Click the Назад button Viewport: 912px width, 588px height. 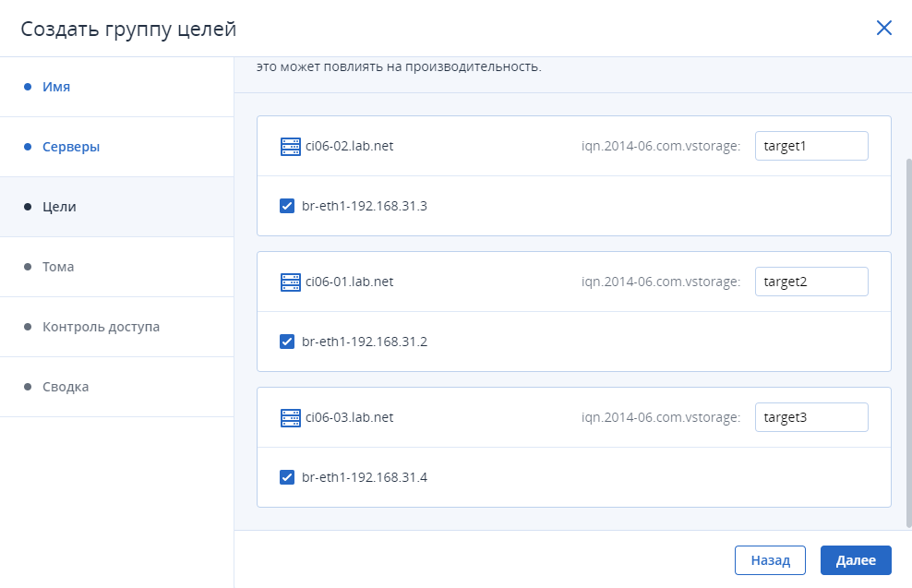770,560
